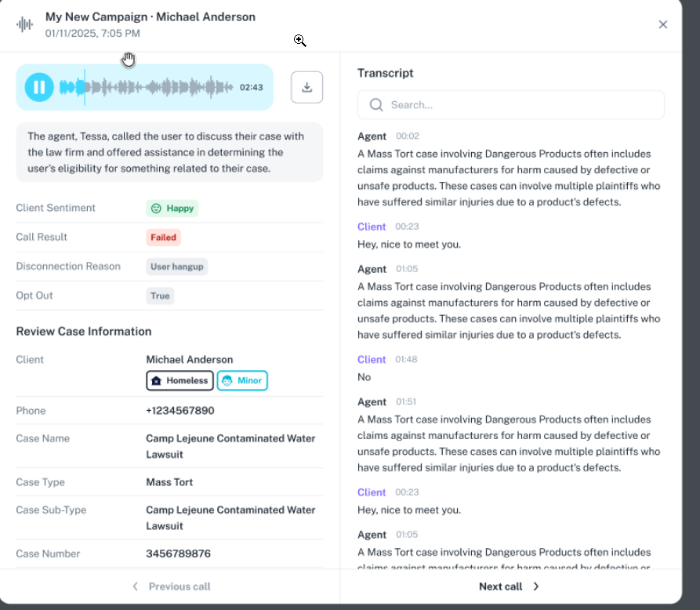Toggle the Minor client badge
Screen dimensions: 700x610
[241, 380]
